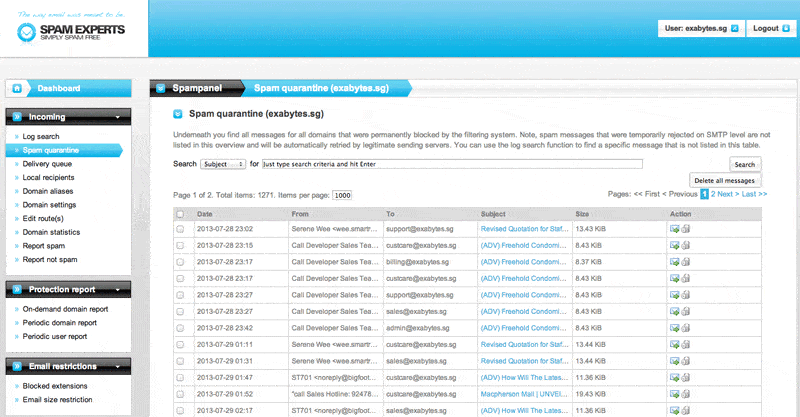Release the 01:52 Macpherson Mall message
The image size is (800, 417).
coord(674,394)
